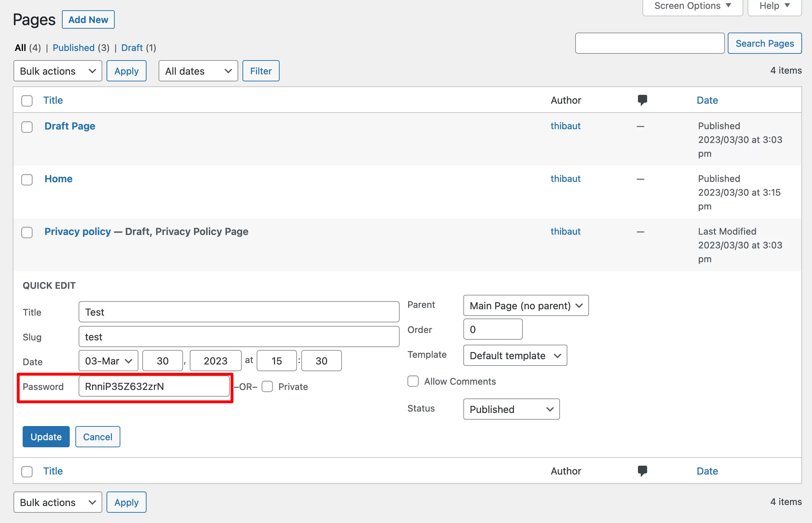
Task: Enable the Private checkbox
Action: (x=267, y=386)
